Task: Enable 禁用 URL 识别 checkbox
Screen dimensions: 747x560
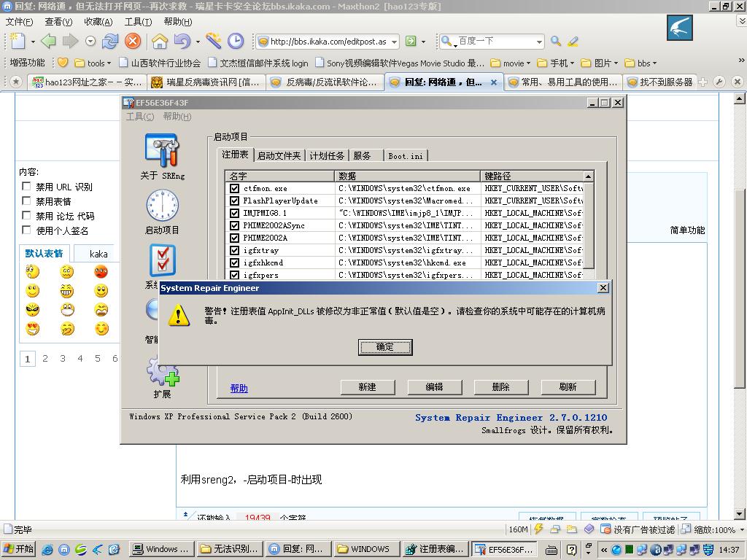Action: [x=27, y=186]
